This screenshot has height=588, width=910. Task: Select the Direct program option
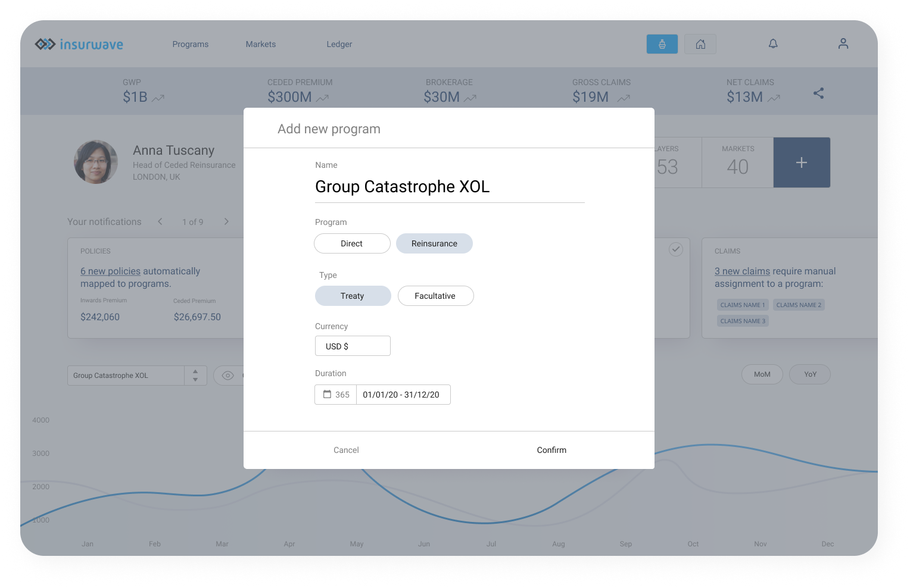[x=352, y=243]
